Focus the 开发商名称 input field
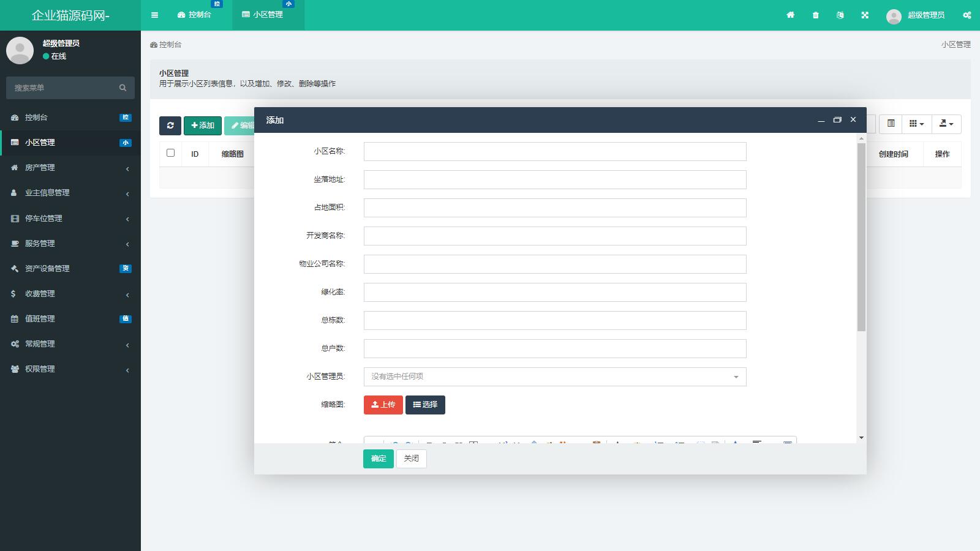Image resolution: width=980 pixels, height=551 pixels. [x=555, y=236]
